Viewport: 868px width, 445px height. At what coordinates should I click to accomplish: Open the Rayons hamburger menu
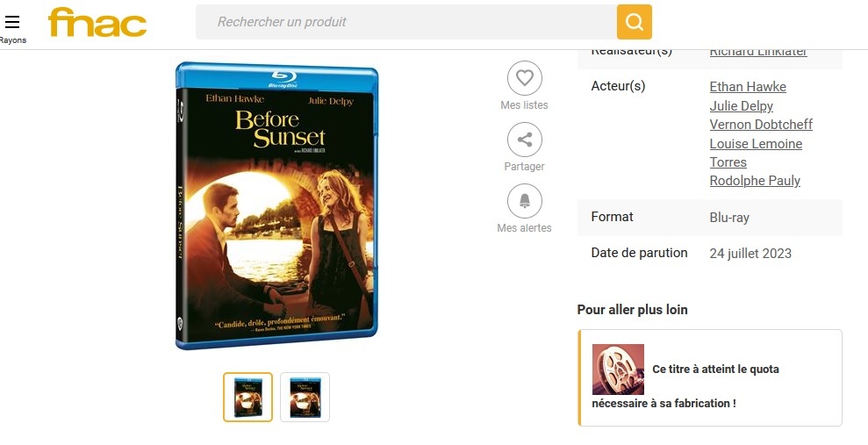[12, 22]
